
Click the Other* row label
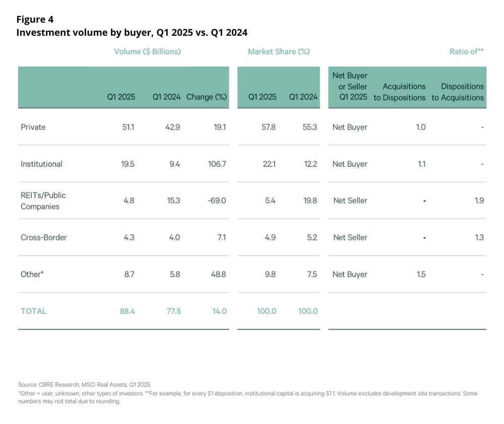click(x=32, y=274)
